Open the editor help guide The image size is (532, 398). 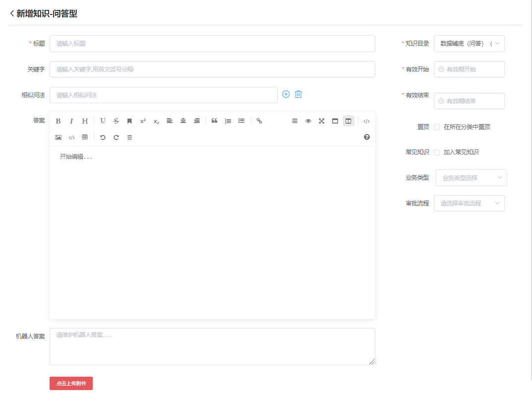coord(367,137)
